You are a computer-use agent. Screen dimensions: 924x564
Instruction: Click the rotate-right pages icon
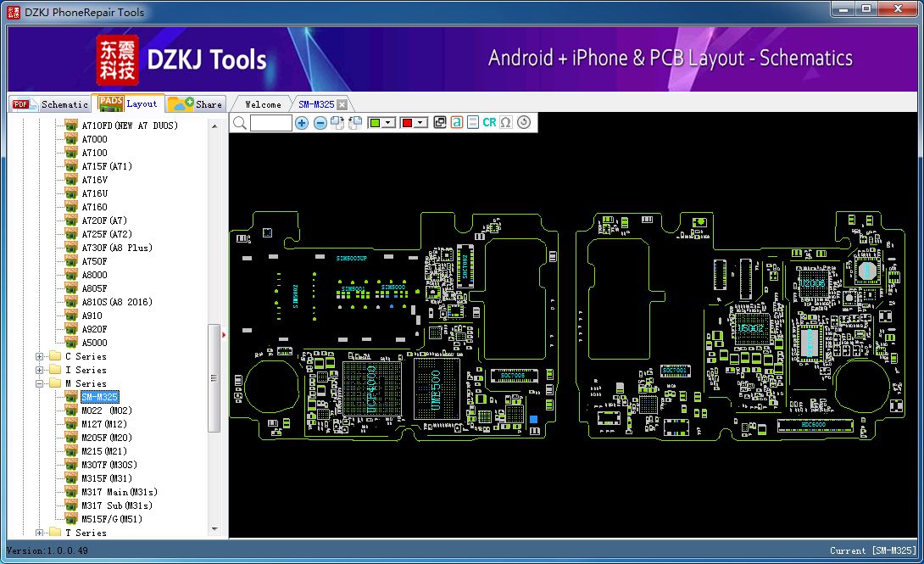point(337,123)
